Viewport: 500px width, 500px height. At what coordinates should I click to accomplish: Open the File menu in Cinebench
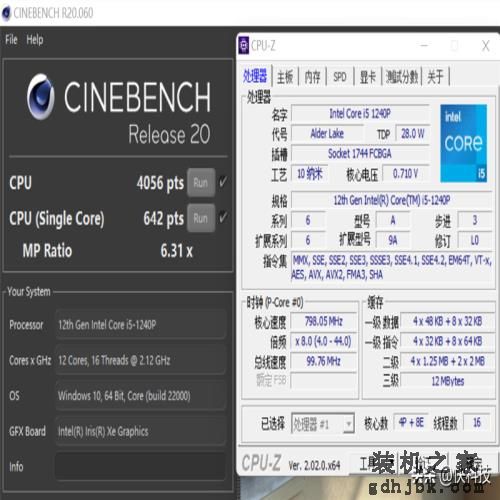point(11,40)
